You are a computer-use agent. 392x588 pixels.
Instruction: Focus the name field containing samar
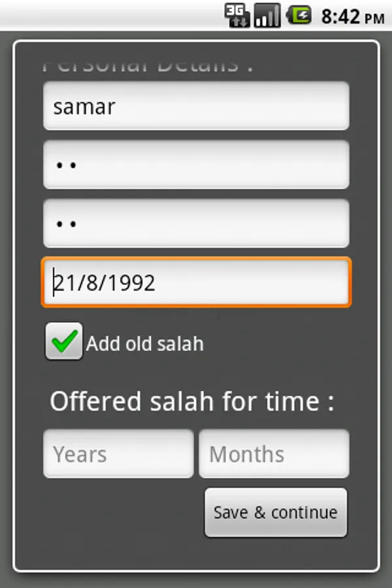pyautogui.click(x=196, y=106)
